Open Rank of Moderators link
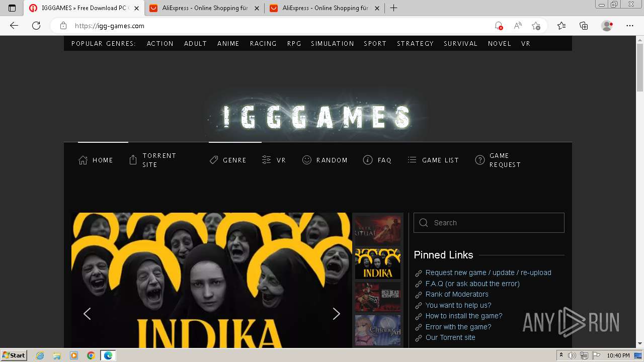This screenshot has width=644, height=362. tap(457, 294)
